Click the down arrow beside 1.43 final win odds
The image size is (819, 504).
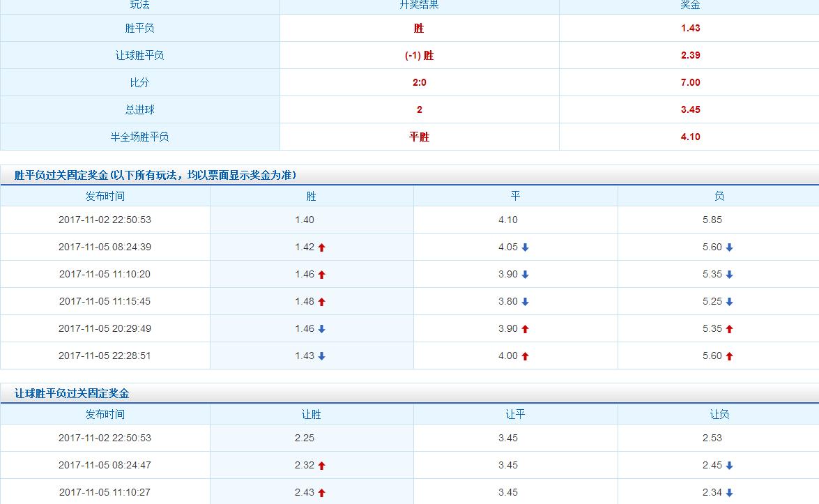(321, 356)
